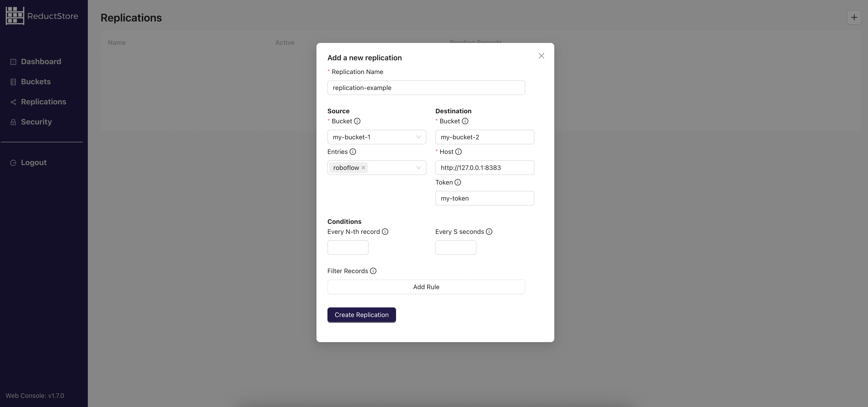The height and width of the screenshot is (407, 868).
Task: Open the my-bucket-2 destination field
Action: pos(485,137)
